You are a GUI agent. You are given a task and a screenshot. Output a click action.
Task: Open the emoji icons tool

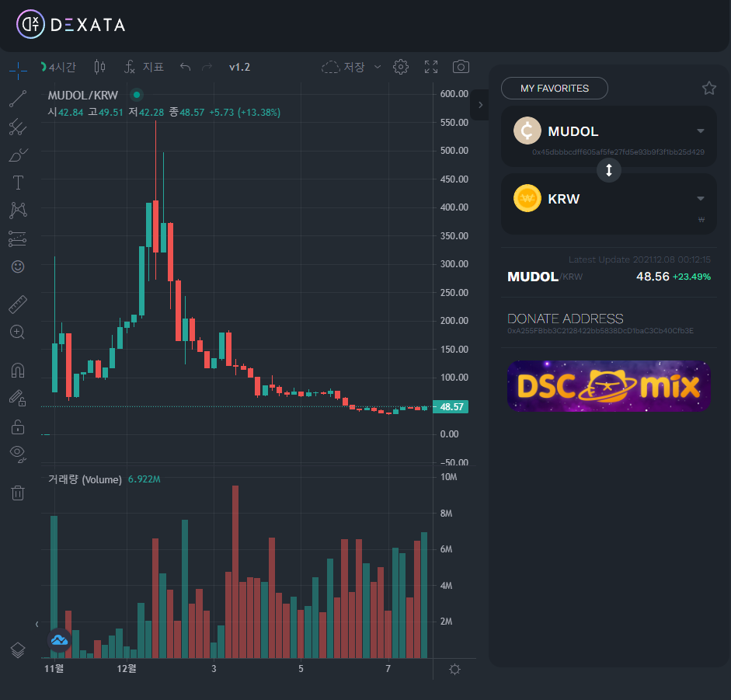coord(18,266)
